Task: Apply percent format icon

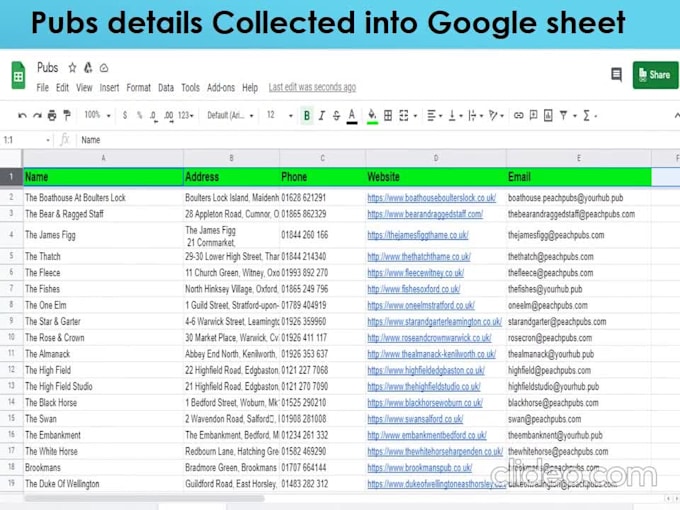Action: point(139,115)
